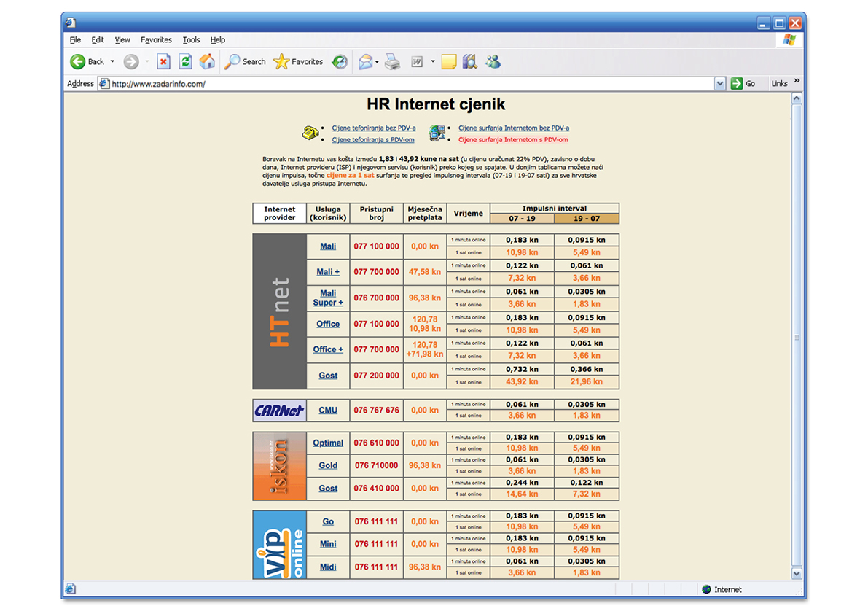Refresh the page with the Refresh icon

click(x=186, y=62)
